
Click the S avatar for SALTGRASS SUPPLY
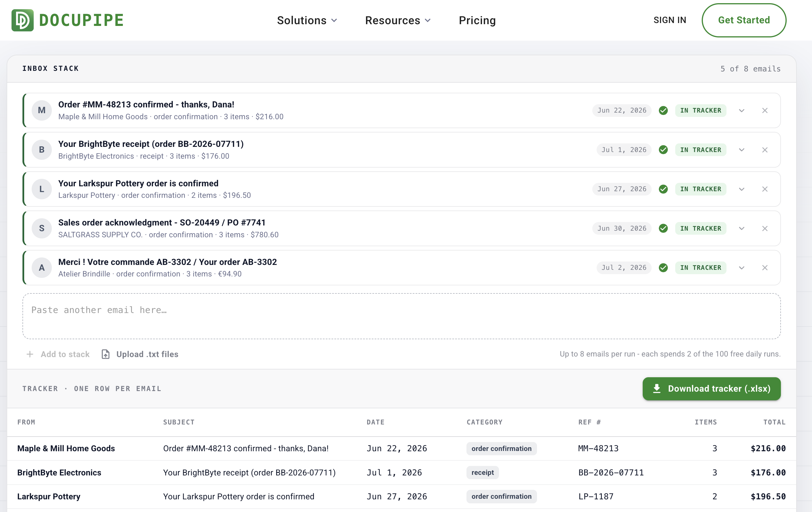pos(42,228)
